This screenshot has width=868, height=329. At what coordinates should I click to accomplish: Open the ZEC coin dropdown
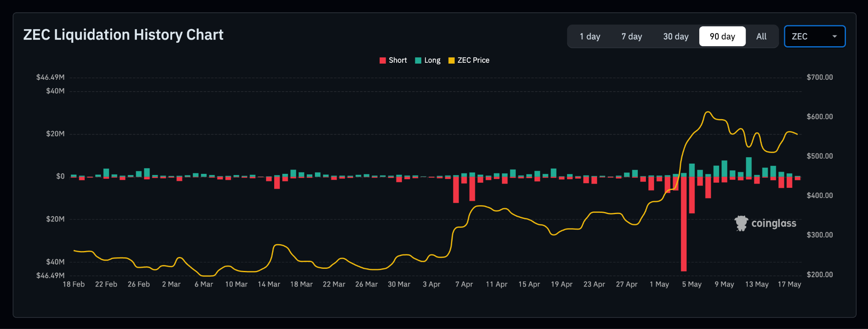point(815,36)
